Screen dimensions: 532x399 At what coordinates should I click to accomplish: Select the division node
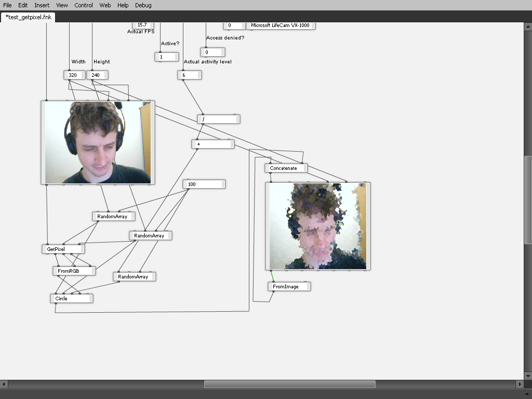click(x=219, y=119)
